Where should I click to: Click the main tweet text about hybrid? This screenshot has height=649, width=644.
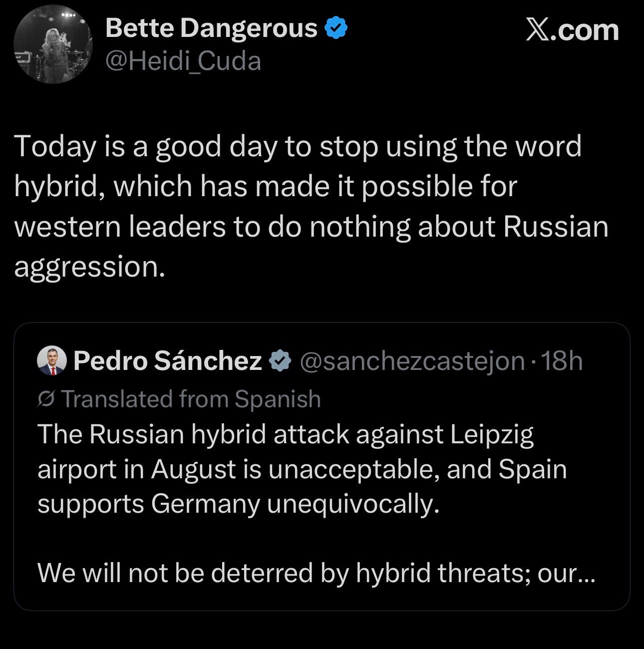[312, 207]
